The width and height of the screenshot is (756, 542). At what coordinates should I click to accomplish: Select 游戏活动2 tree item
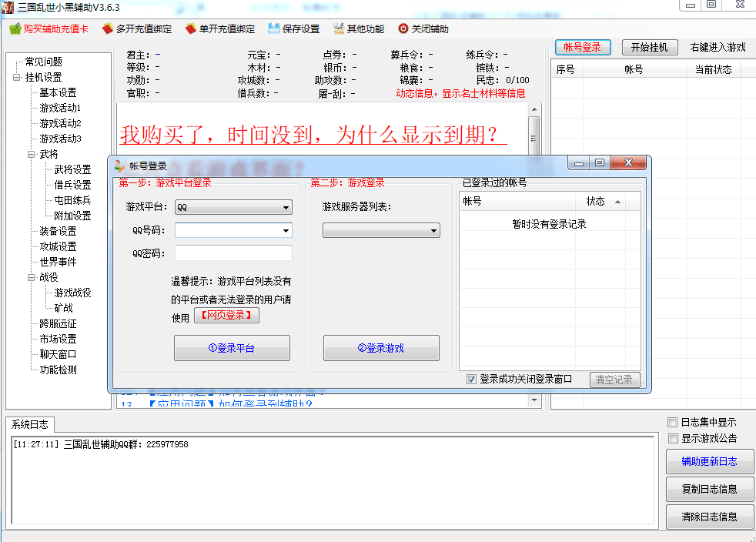(60, 123)
